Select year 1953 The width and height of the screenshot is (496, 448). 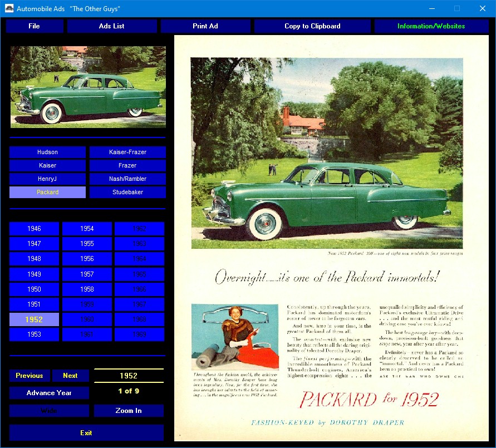pyautogui.click(x=34, y=334)
